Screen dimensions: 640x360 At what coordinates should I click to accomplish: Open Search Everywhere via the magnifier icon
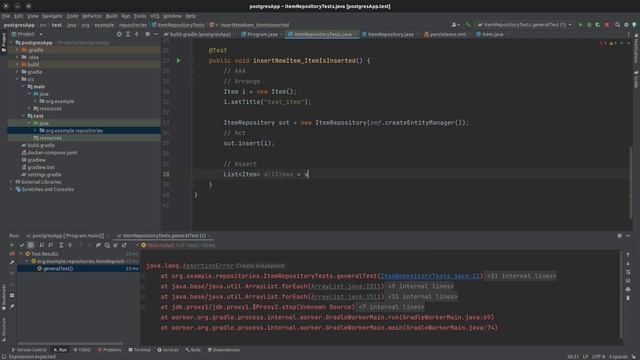coord(617,25)
